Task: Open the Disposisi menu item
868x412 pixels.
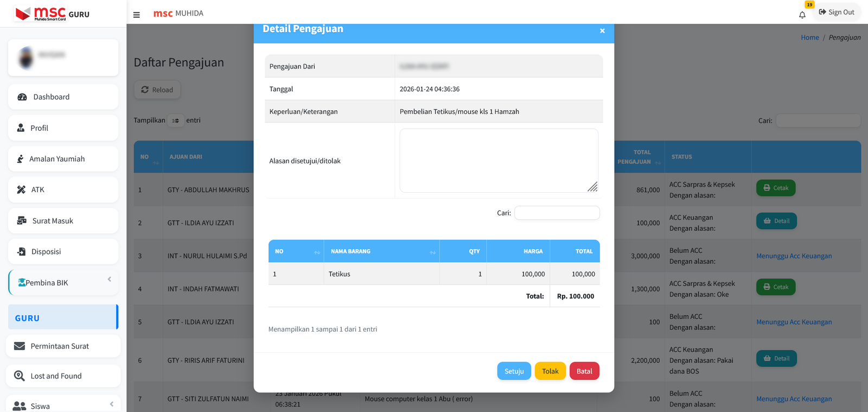Action: click(63, 251)
